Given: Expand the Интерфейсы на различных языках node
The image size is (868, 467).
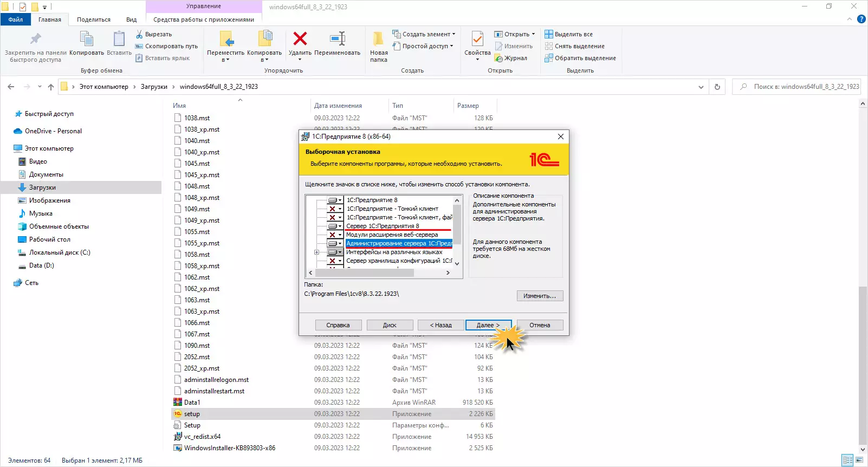Looking at the screenshot, I should click(316, 252).
